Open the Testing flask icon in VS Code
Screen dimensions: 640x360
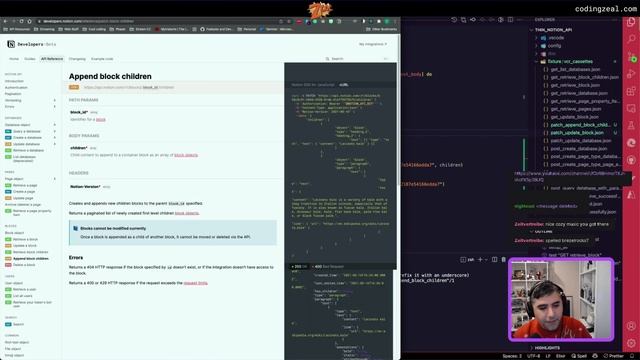(631, 126)
